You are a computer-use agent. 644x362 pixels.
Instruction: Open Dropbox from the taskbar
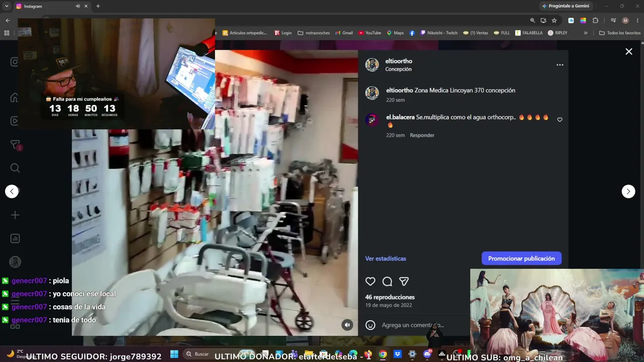tap(397, 354)
